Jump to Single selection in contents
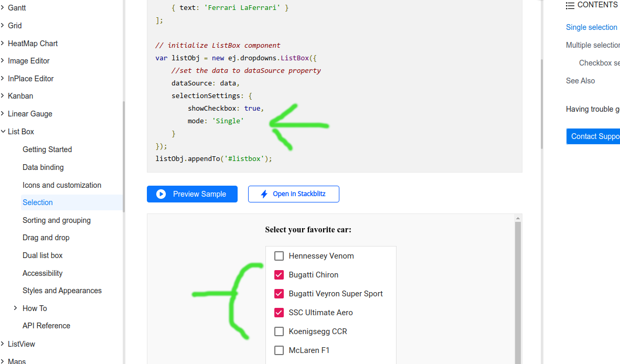The width and height of the screenshot is (620, 364). (x=591, y=27)
